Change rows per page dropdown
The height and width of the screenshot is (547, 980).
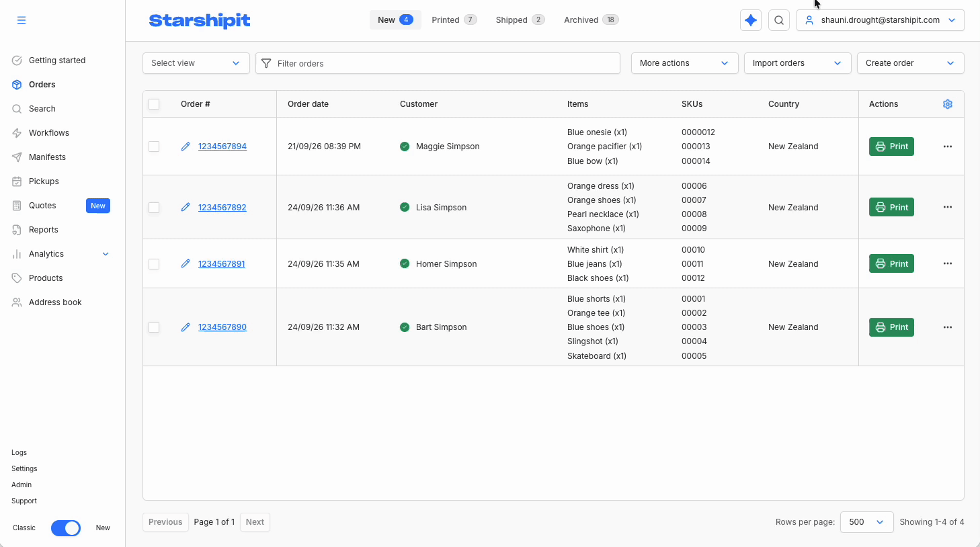pyautogui.click(x=867, y=522)
